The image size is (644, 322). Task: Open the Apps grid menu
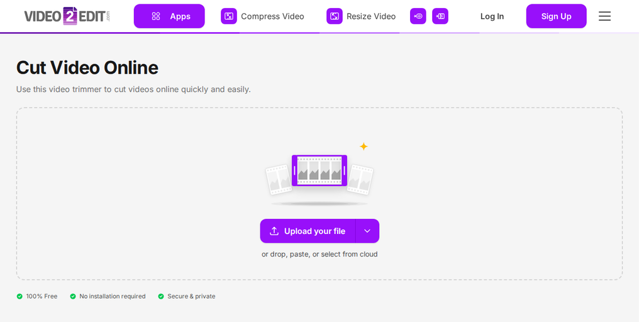(x=169, y=16)
